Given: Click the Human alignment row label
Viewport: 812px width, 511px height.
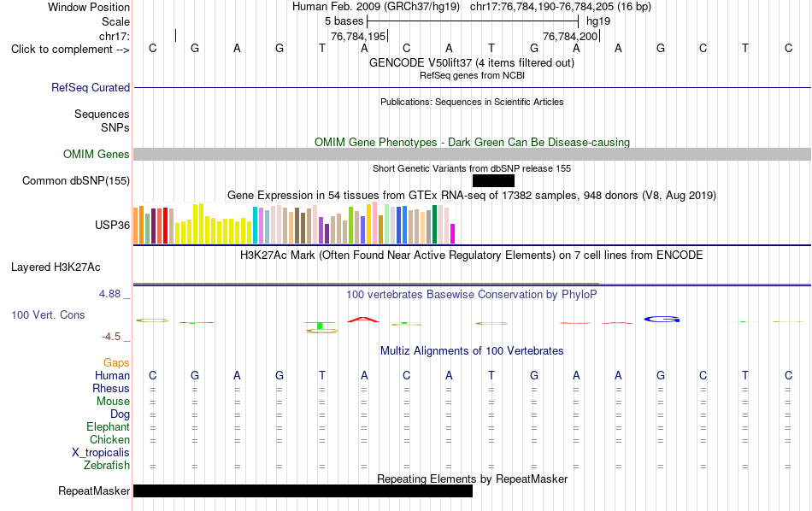Looking at the screenshot, I should pyautogui.click(x=112, y=376).
